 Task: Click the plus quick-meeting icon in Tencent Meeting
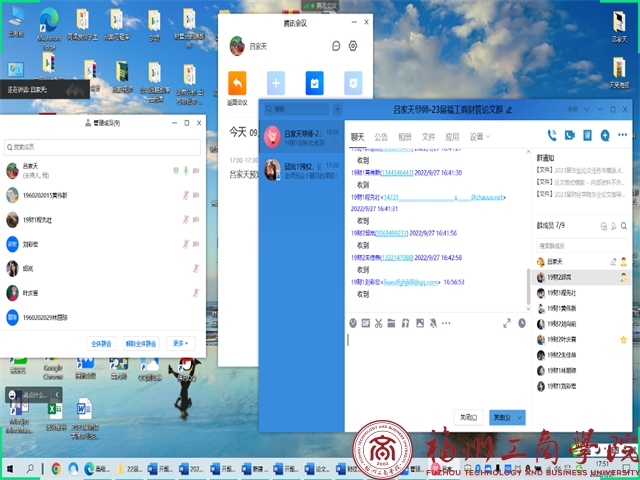click(x=276, y=83)
